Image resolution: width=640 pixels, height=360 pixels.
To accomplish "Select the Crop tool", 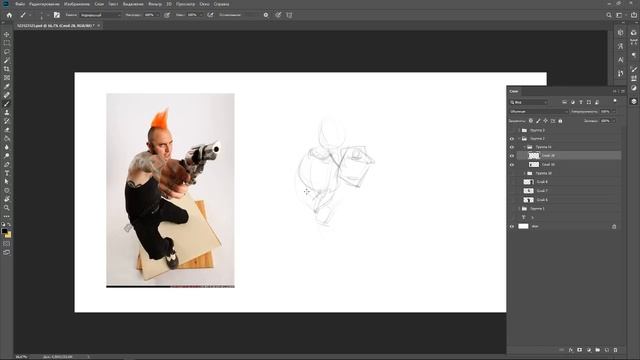I will pyautogui.click(x=7, y=69).
